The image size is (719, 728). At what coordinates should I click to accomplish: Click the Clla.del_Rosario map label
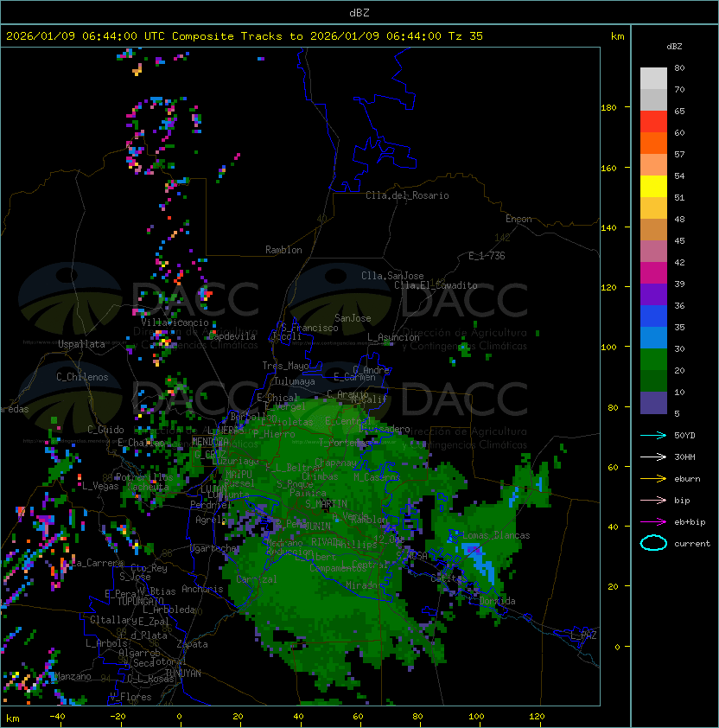[407, 195]
